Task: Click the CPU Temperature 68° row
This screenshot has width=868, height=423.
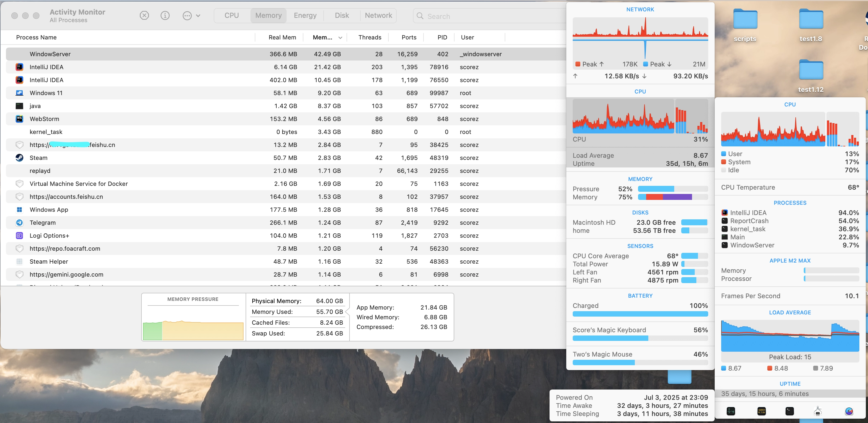Action: point(790,187)
